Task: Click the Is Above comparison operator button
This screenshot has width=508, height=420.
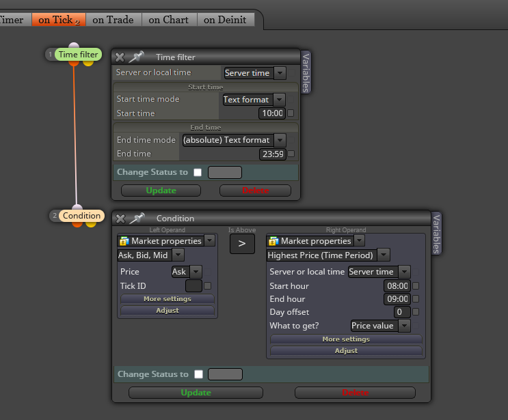Action: (x=242, y=244)
